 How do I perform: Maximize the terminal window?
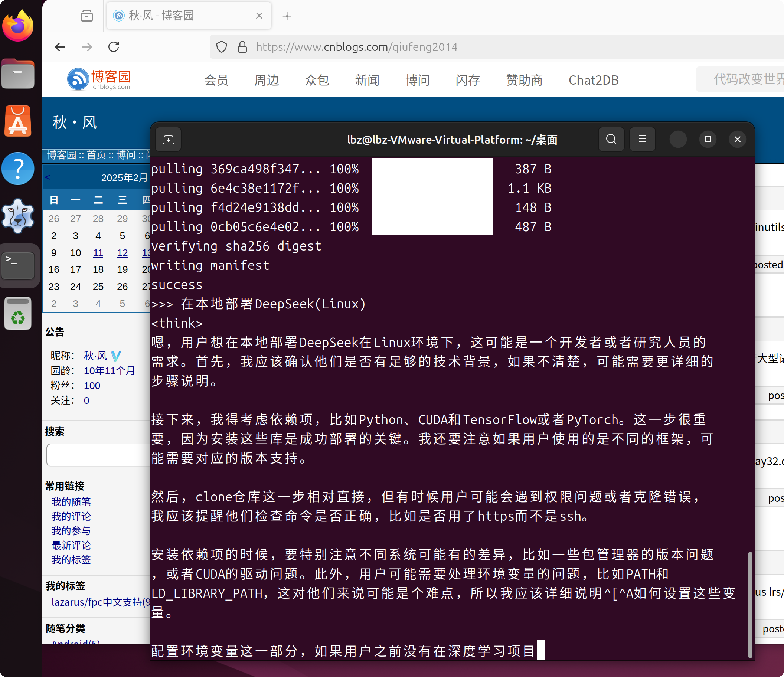pos(708,139)
